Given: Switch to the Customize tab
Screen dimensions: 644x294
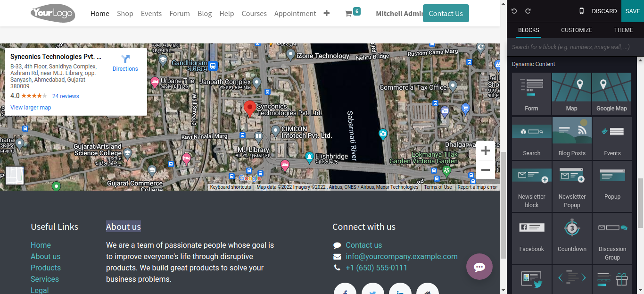Looking at the screenshot, I should 577,30.
